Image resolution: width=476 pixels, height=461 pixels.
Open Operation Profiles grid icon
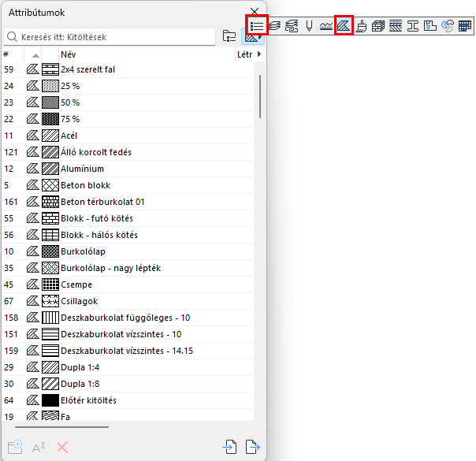click(465, 26)
